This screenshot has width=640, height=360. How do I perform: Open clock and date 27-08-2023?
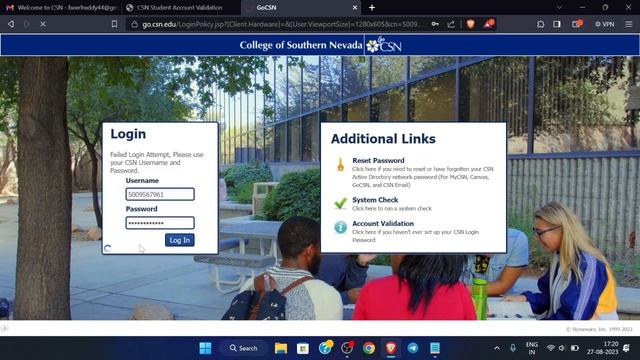602,348
